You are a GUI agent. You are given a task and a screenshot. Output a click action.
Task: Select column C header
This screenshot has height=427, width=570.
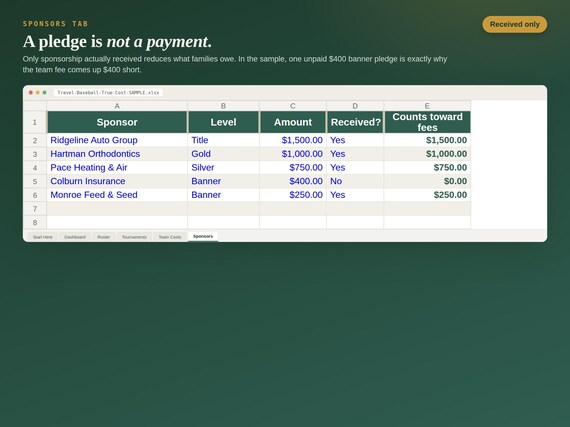point(293,106)
